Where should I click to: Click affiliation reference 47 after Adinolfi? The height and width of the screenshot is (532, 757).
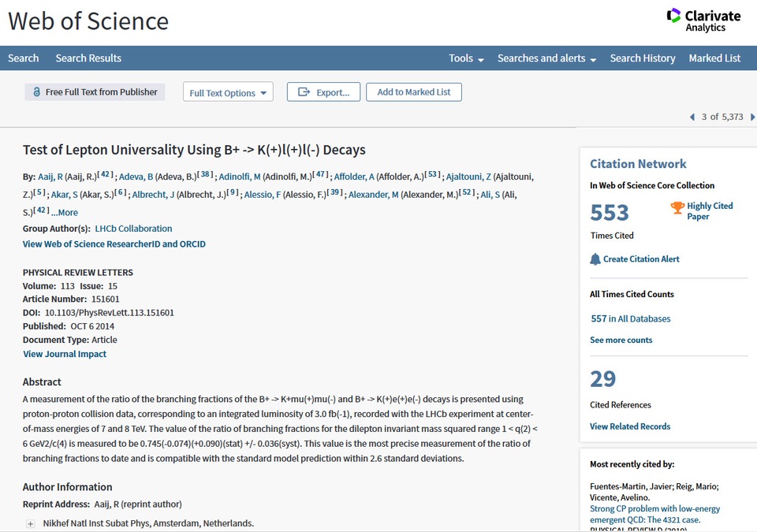pos(321,174)
